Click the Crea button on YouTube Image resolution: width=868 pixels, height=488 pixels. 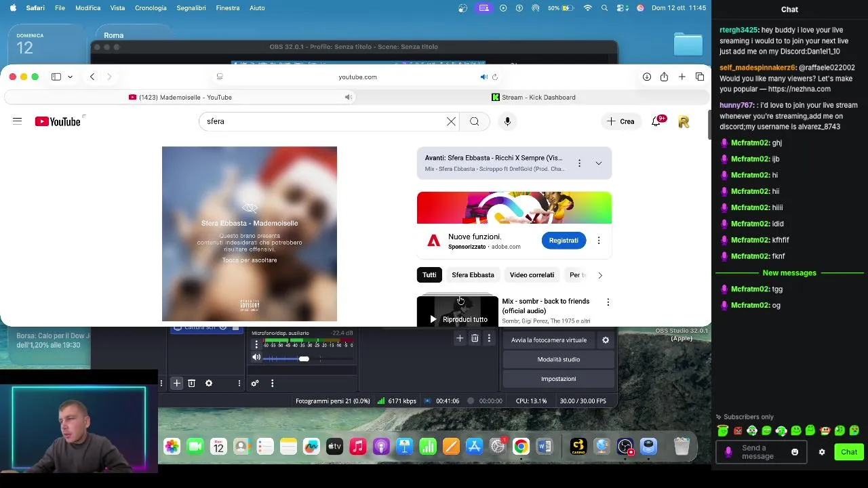[x=620, y=121]
